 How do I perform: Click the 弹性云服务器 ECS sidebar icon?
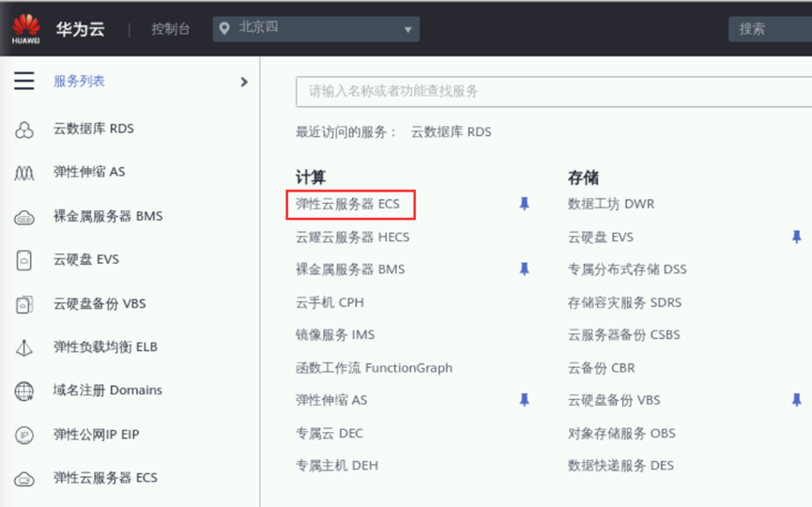click(x=24, y=479)
